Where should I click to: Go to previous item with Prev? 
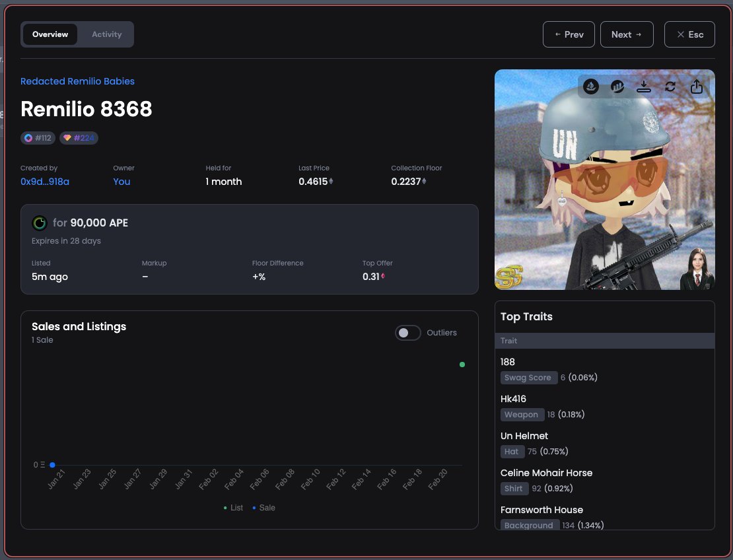[x=569, y=34]
